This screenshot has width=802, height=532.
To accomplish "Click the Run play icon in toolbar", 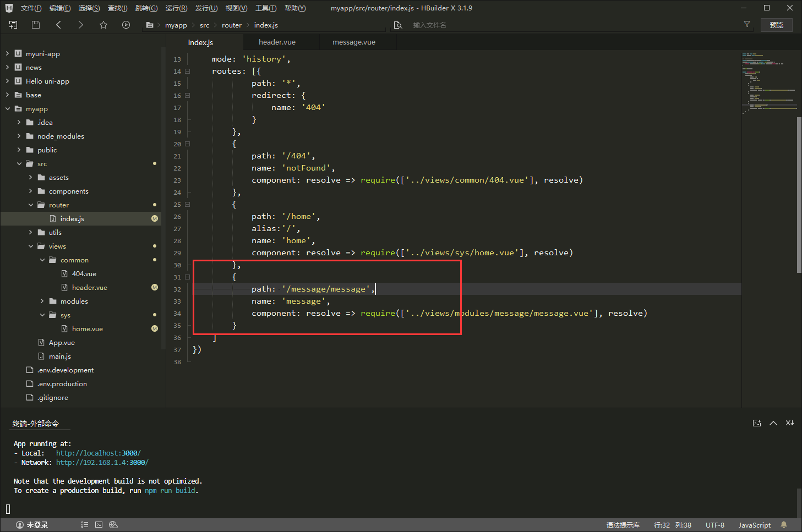I will click(126, 25).
